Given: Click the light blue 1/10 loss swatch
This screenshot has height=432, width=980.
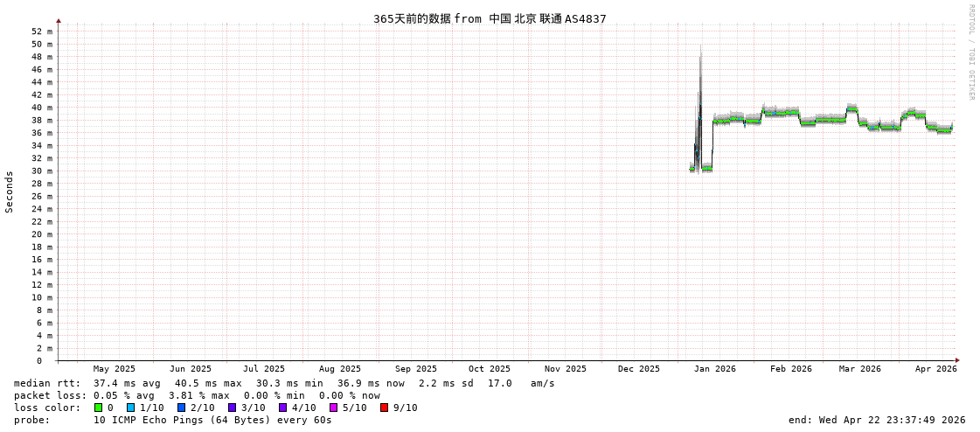Looking at the screenshot, I should pyautogui.click(x=130, y=408).
